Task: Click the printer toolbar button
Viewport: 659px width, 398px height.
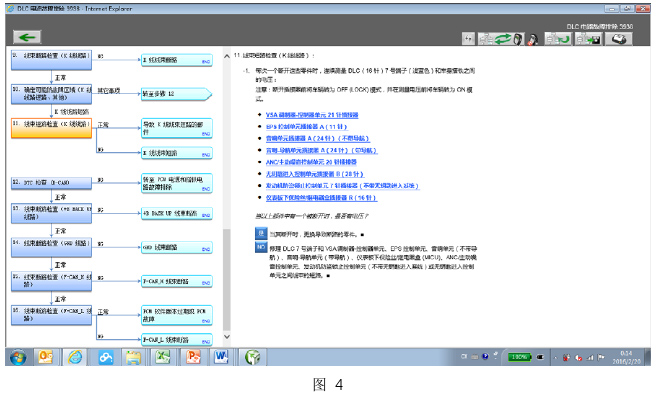Action: click(x=619, y=39)
